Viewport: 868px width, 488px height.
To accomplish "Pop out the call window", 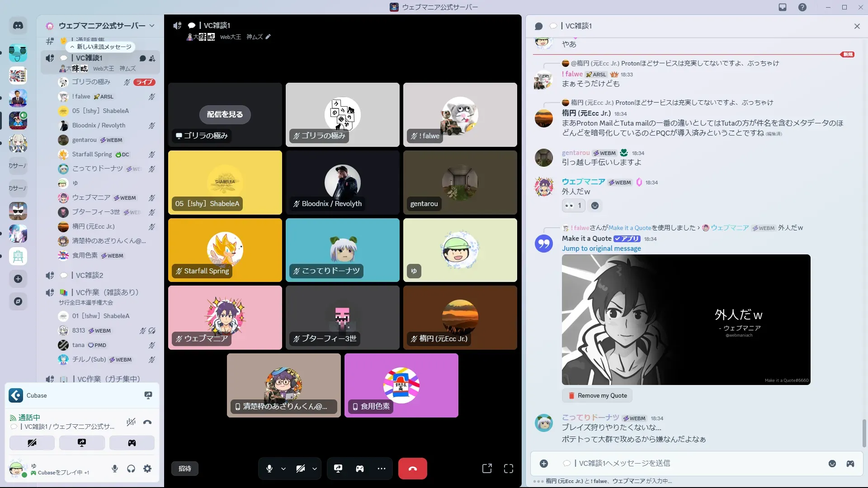I will pos(487,469).
